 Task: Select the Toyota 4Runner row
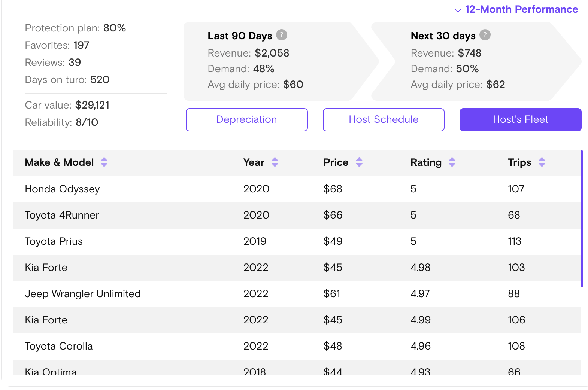coord(297,216)
